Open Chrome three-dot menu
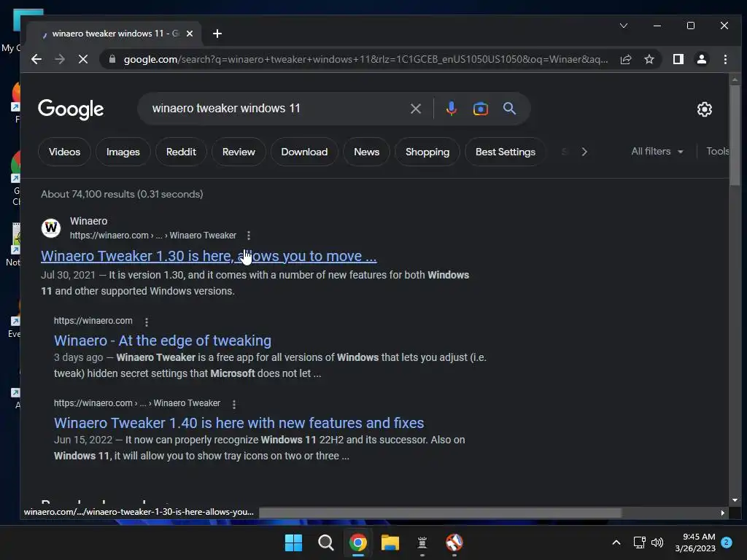 pyautogui.click(x=725, y=59)
